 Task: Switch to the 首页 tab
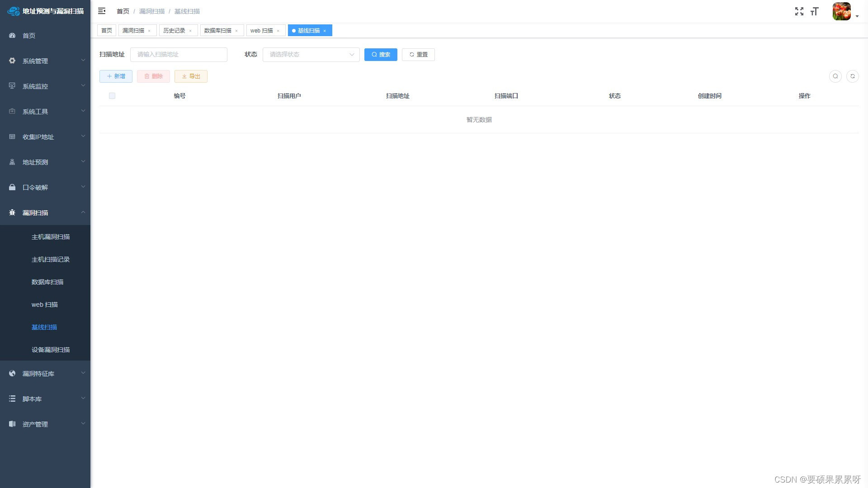click(107, 30)
